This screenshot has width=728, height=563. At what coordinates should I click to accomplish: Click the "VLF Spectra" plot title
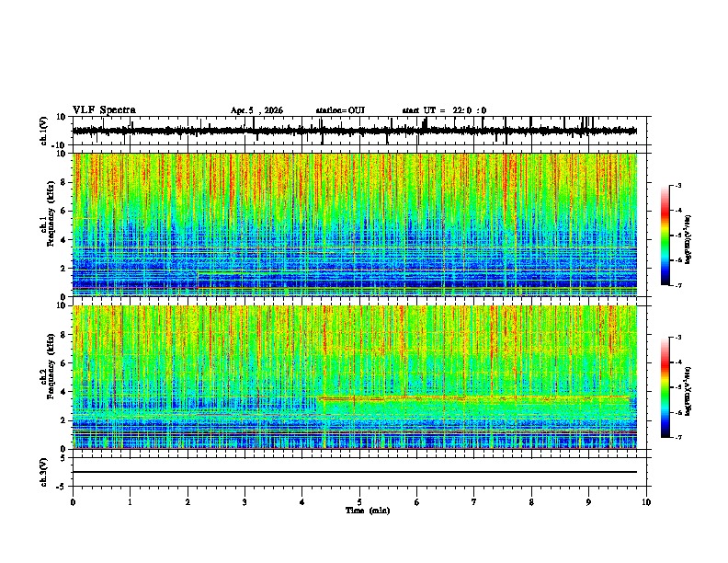coord(104,110)
